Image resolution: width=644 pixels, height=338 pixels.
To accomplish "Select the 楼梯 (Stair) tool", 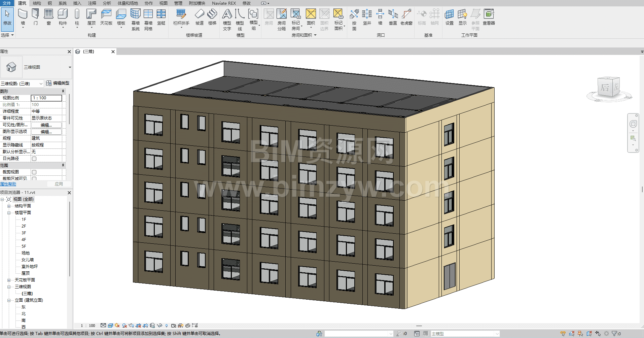I will tap(212, 18).
